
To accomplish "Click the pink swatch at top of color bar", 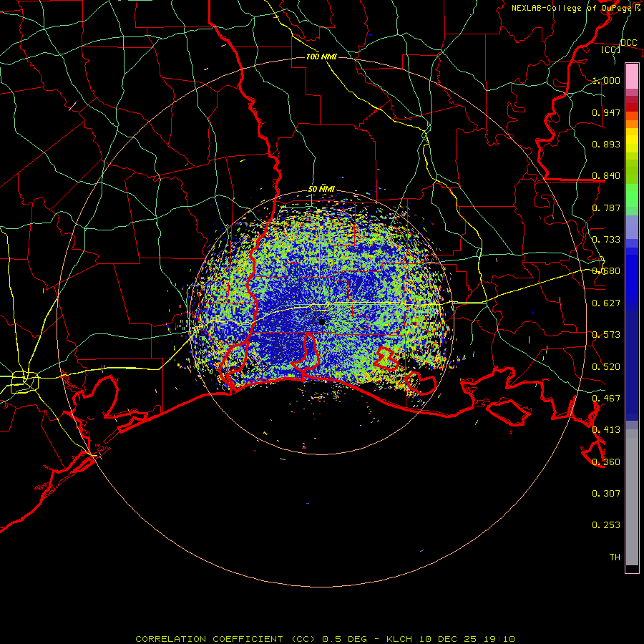I will point(632,76).
